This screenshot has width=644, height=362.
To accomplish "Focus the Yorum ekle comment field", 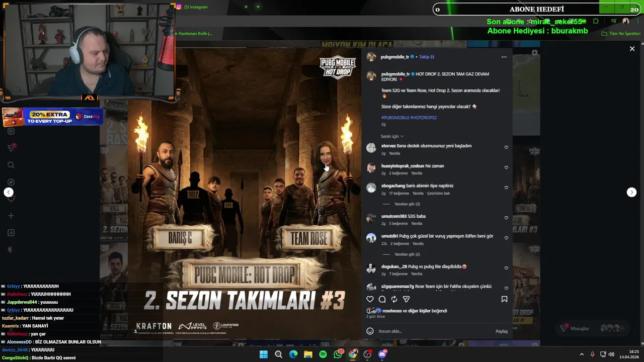I will pyautogui.click(x=435, y=331).
